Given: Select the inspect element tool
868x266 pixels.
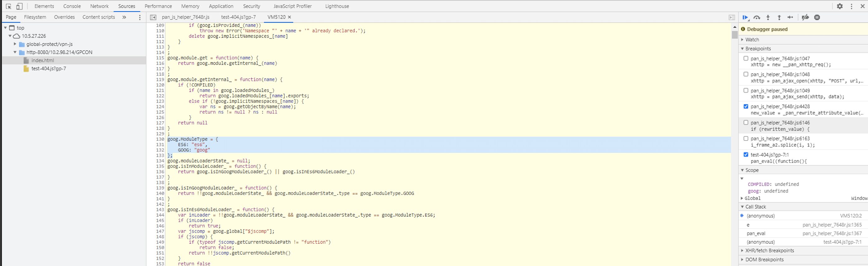Looking at the screenshot, I should [x=9, y=6].
